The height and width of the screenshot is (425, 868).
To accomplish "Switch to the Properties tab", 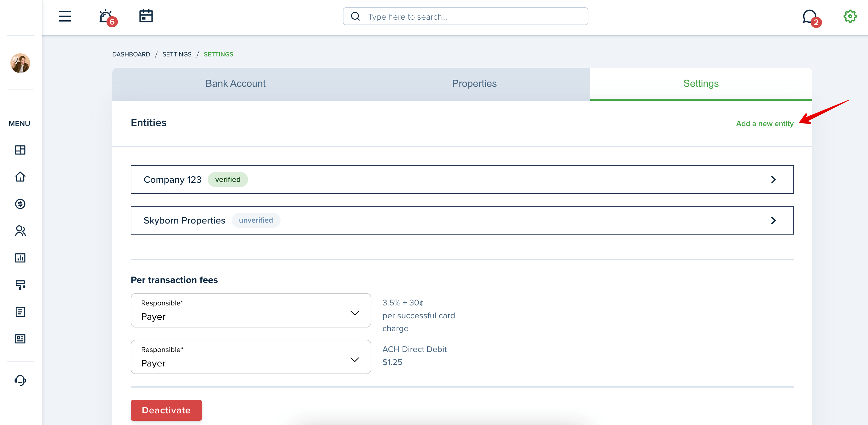I will click(474, 83).
